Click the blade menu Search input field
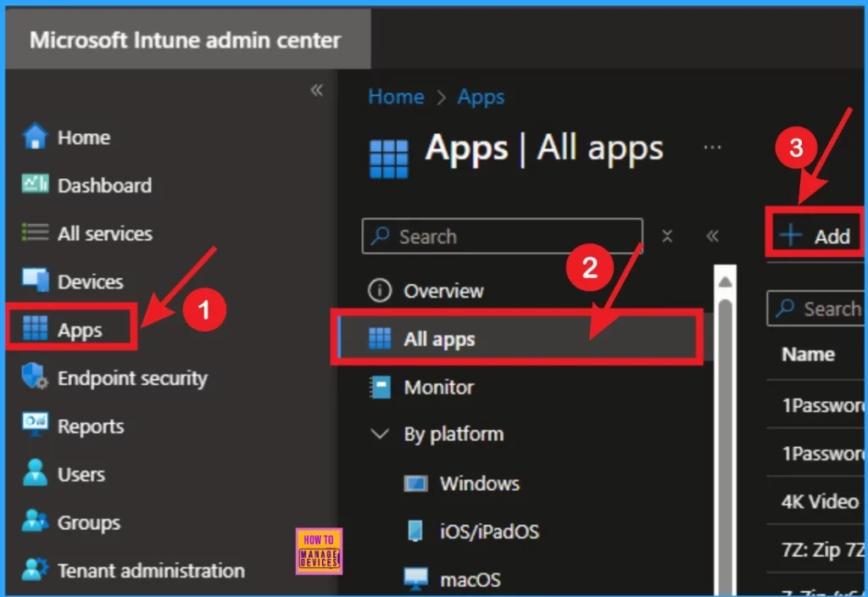Screen dimensions: 868x597 point(502,237)
